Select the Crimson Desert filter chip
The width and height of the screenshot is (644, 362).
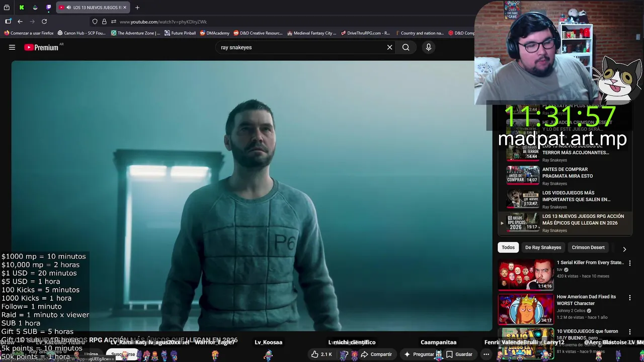588,247
